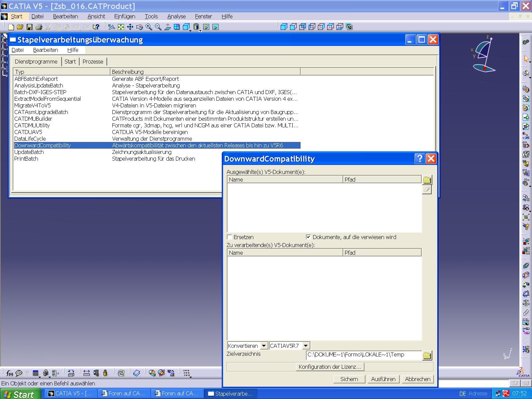The image size is (532, 399).
Task: Click the Print icon in toolbar
Action: (x=39, y=27)
